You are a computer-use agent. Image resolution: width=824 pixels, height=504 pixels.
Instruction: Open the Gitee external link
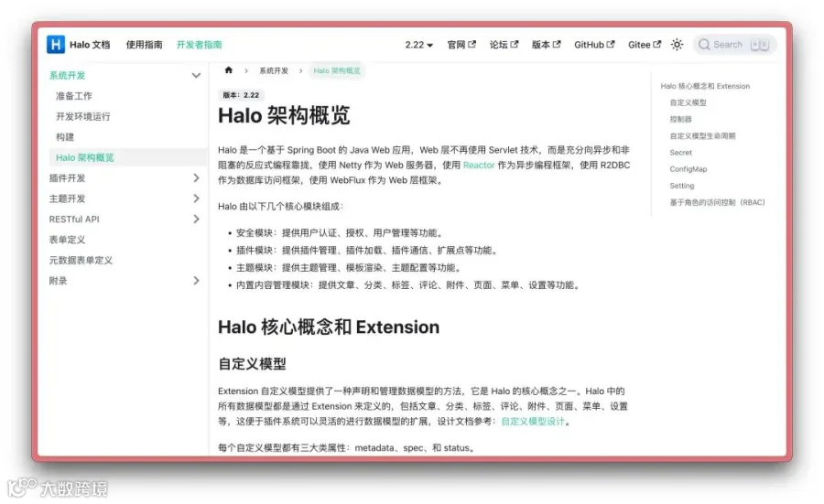click(645, 45)
